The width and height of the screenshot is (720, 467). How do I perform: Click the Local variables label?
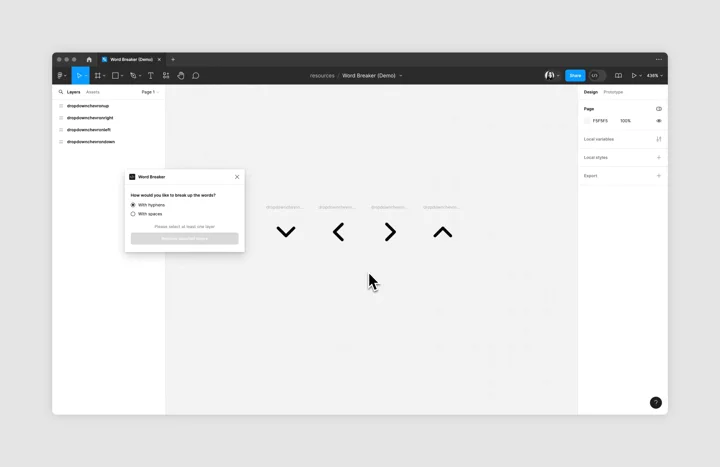[x=599, y=139]
